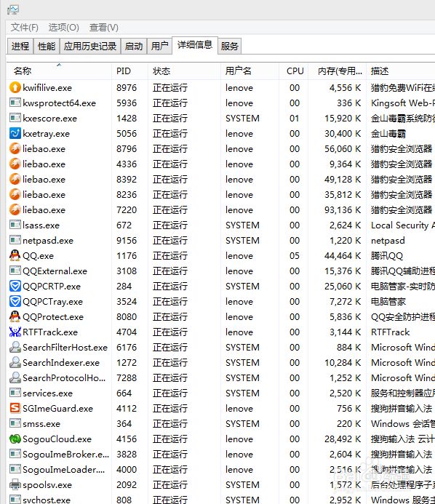This screenshot has width=435, height=504.
Task: Select the 详细信息 tab
Action: 195,45
